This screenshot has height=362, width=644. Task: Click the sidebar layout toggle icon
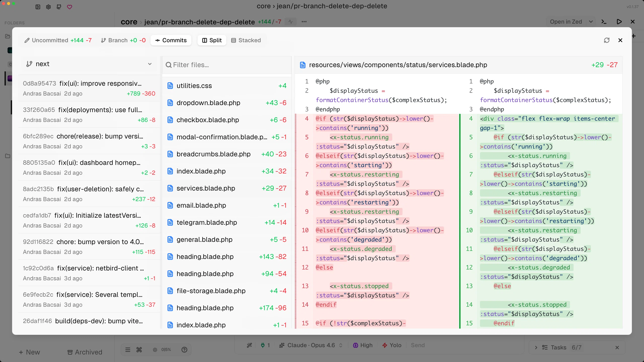pos(38,7)
